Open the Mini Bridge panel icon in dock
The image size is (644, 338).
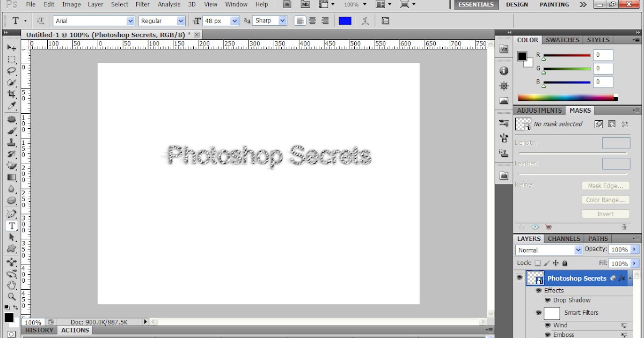(503, 49)
